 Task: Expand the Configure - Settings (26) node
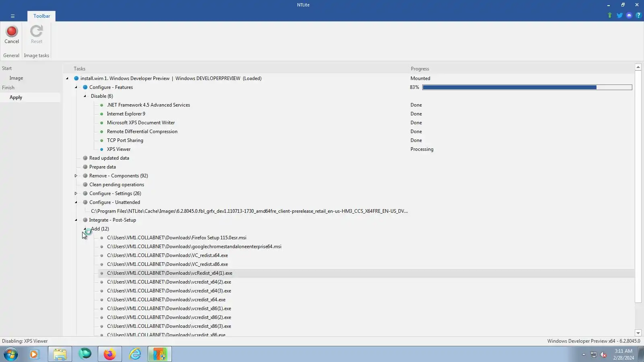click(76, 193)
